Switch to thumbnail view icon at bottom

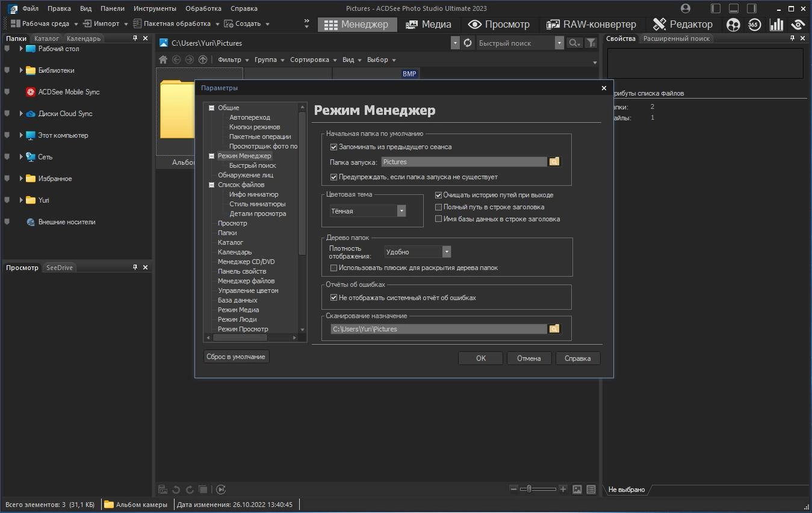pos(577,490)
